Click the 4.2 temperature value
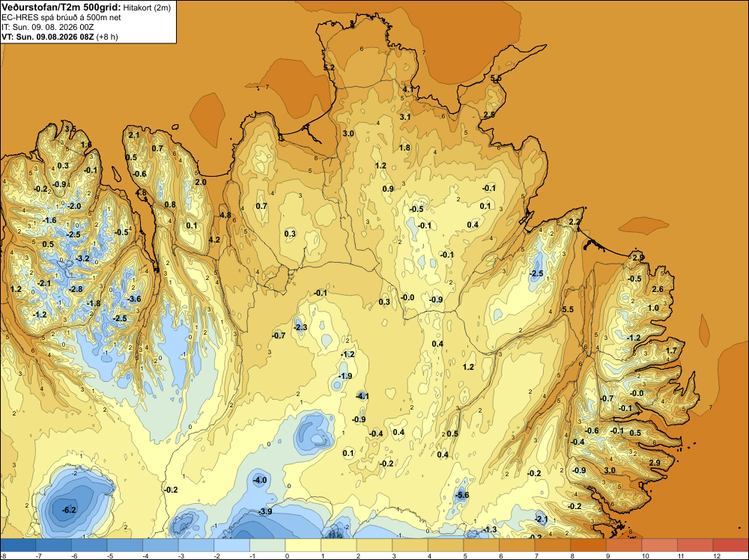Screen dimensions: 749x560 [214, 240]
